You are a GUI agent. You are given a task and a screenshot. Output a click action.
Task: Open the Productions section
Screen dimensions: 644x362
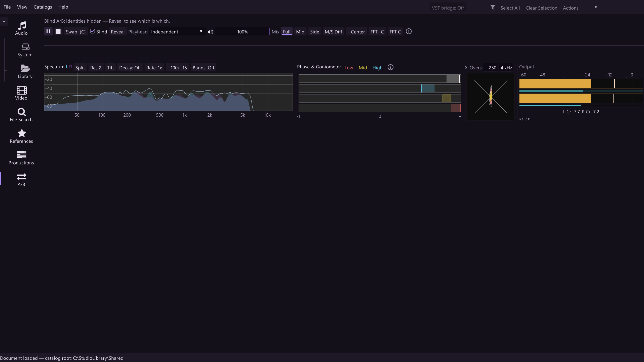(x=21, y=158)
